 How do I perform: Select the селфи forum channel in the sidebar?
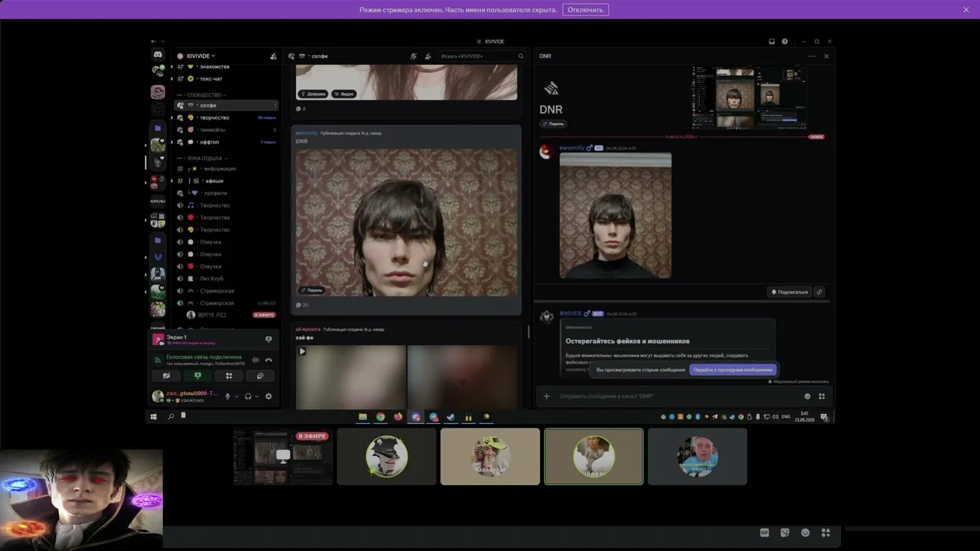pos(226,105)
